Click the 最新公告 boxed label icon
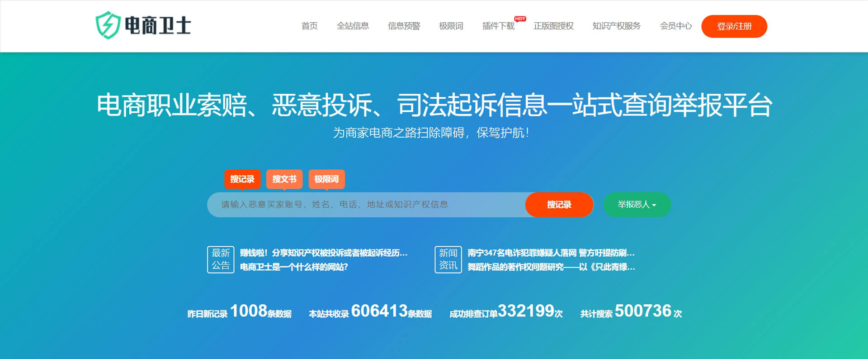This screenshot has height=359, width=868. click(221, 259)
